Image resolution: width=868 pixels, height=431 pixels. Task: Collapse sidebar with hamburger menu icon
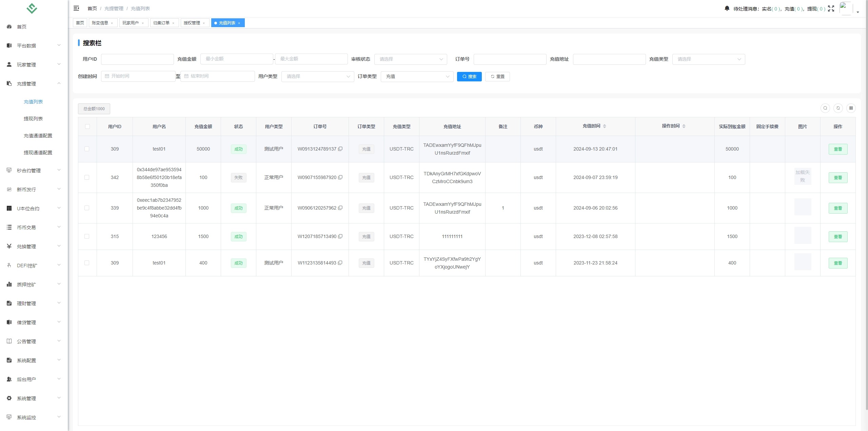click(76, 8)
